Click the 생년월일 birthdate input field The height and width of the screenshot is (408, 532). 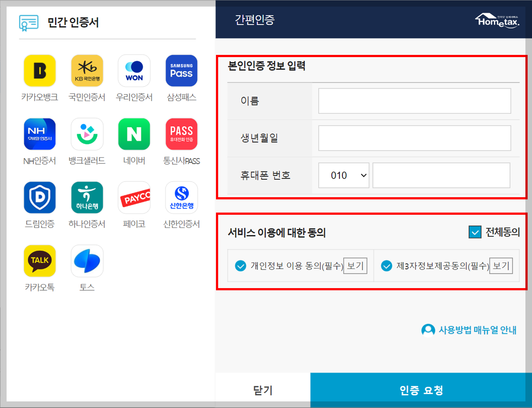point(415,138)
